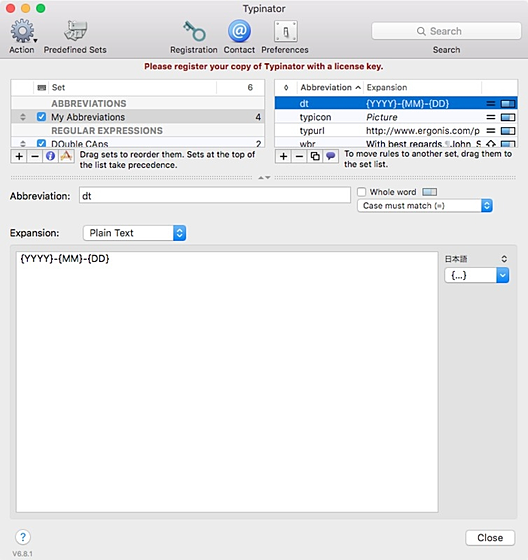Screen dimensions: 528x560
Task: Click the Expansion column header
Action: pos(423,88)
